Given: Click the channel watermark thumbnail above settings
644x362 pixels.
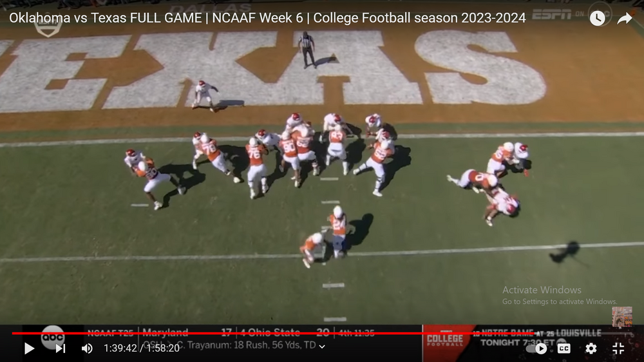Looking at the screenshot, I should pos(622,316).
